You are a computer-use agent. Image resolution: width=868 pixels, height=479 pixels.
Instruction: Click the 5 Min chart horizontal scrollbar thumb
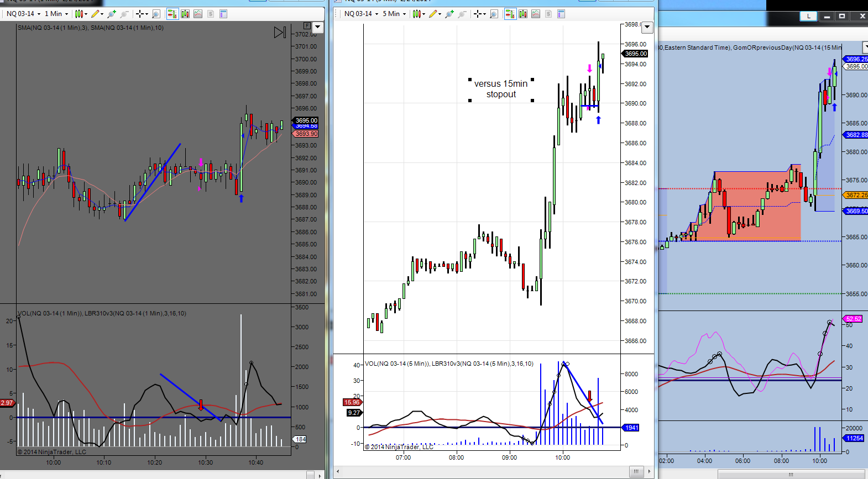pyautogui.click(x=636, y=471)
